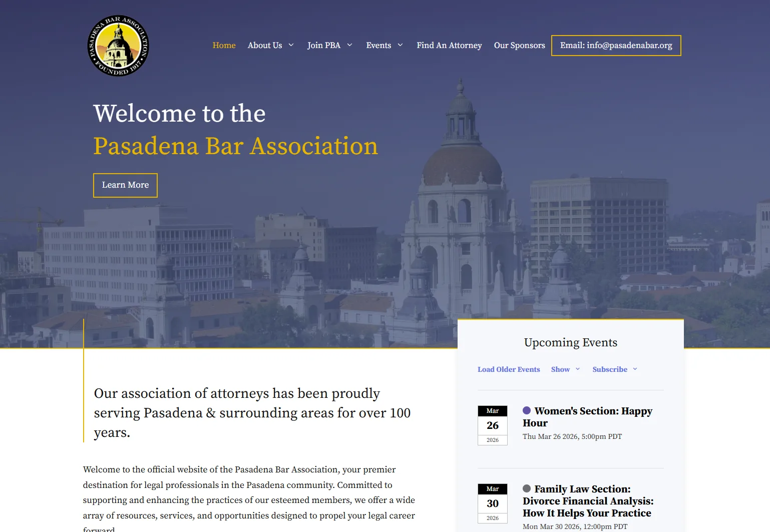Click 'Mon Mar 30 2026, 12:00pm PDT' text
The width and height of the screenshot is (770, 532).
point(575,526)
